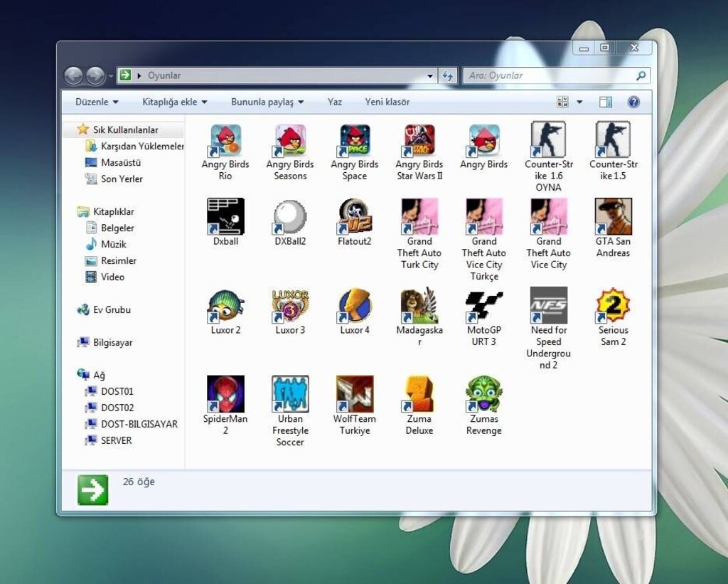Expand the Kitaplığa ekle menu
This screenshot has height=584, width=728.
174,102
